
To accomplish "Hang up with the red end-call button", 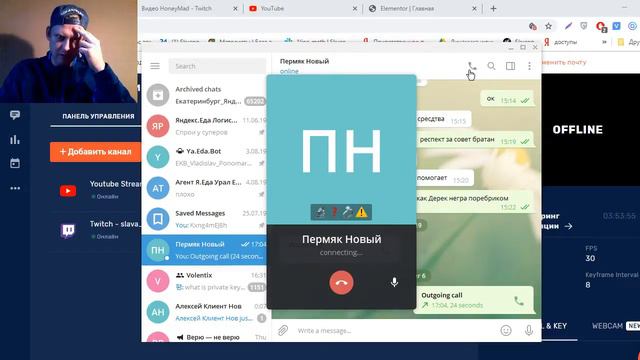I will tap(341, 282).
